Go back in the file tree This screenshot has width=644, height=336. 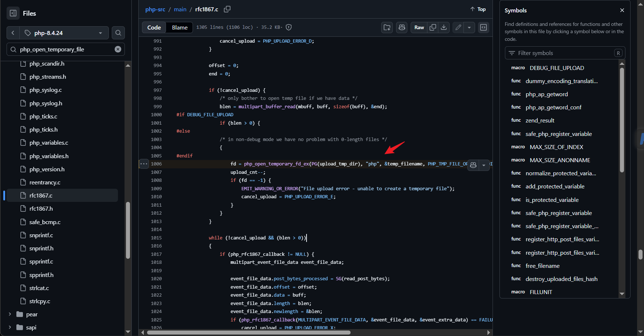point(13,33)
